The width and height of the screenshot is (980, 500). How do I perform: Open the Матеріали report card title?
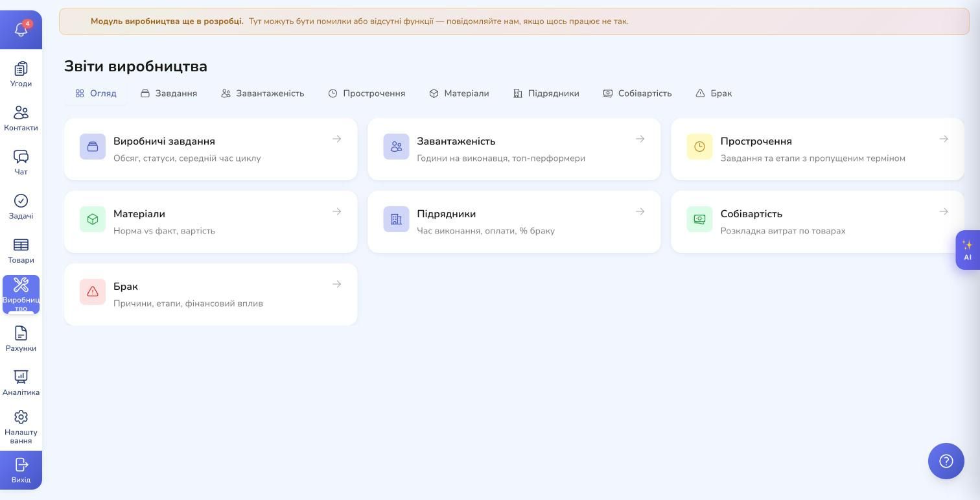[139, 214]
